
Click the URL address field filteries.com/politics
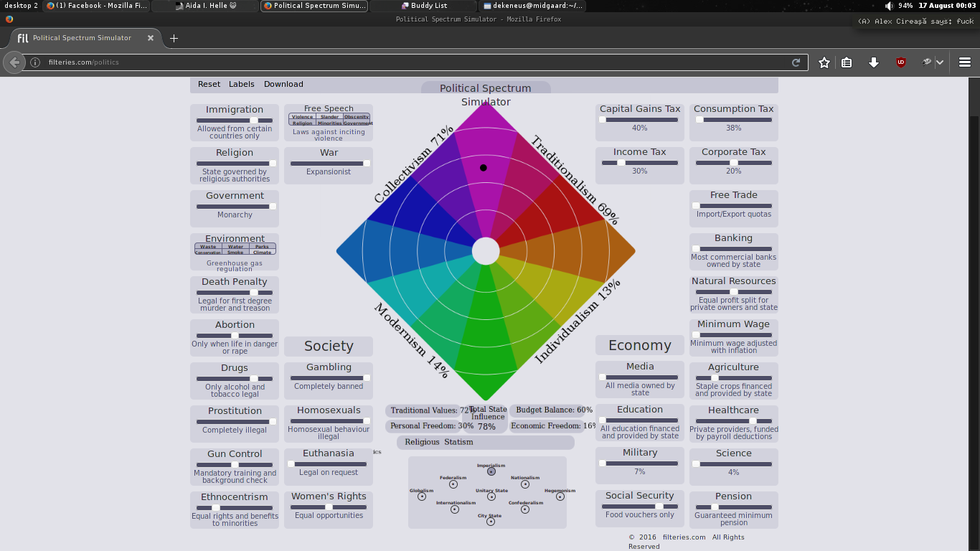coord(415,62)
